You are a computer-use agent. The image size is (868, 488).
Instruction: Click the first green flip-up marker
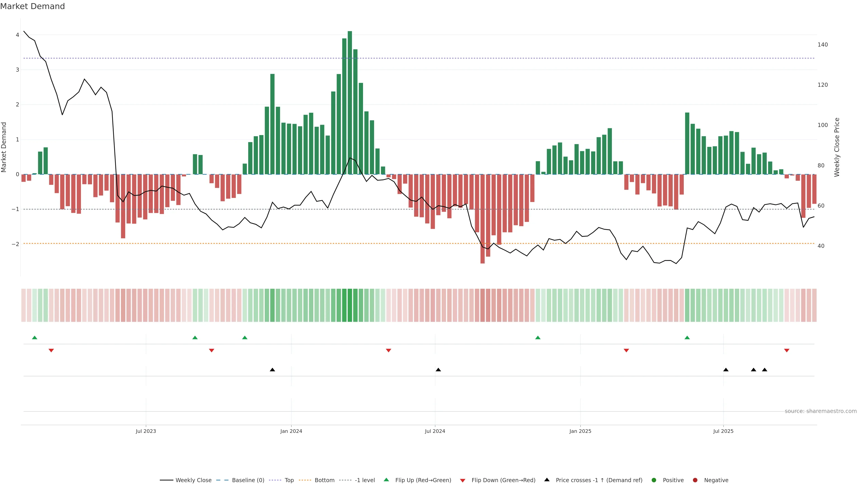(34, 338)
